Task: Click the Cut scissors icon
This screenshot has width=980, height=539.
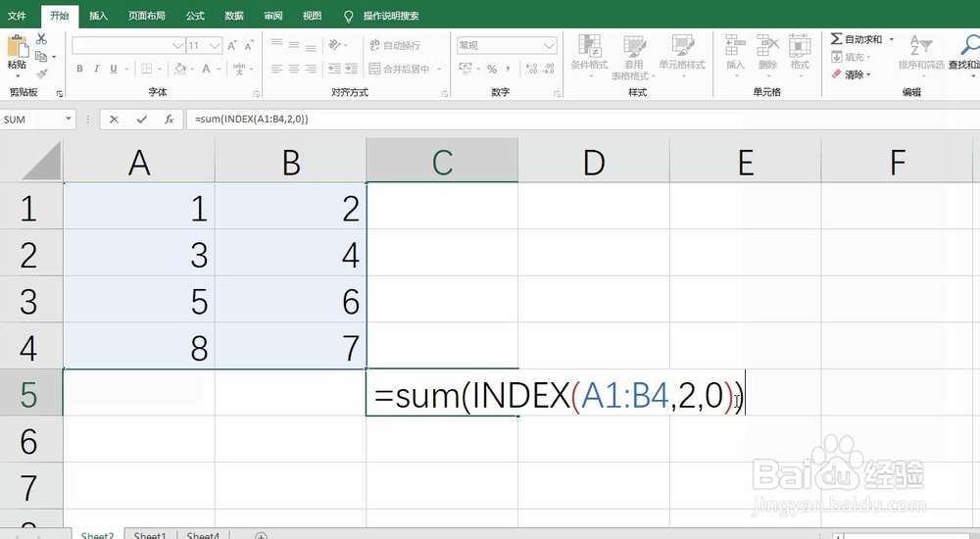Action: pyautogui.click(x=41, y=39)
